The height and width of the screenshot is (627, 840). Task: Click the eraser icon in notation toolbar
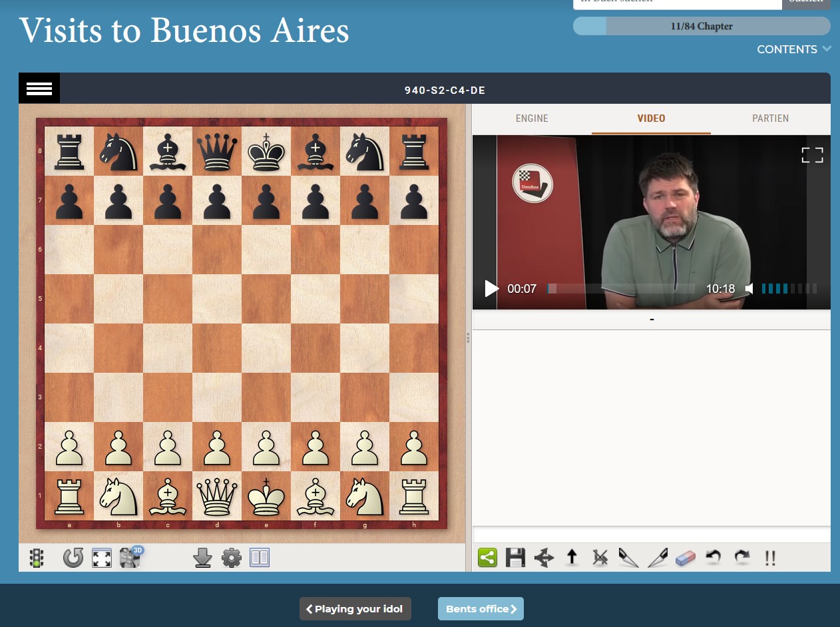[x=685, y=558]
